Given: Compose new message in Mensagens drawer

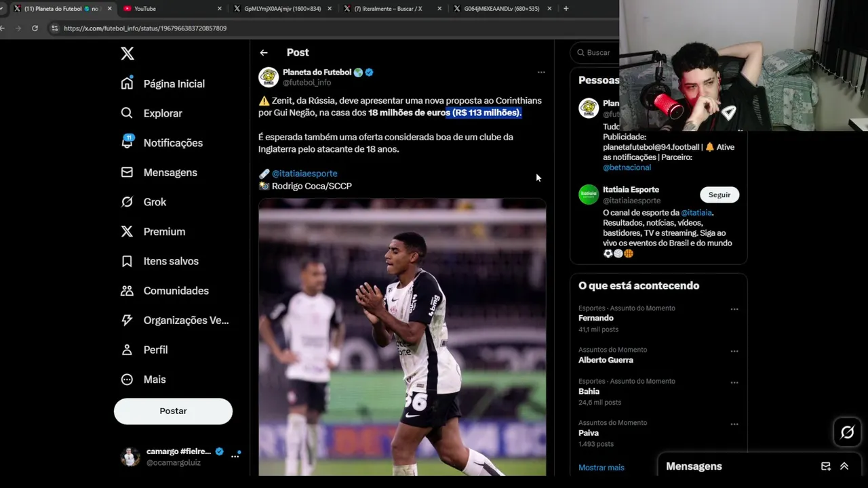Looking at the screenshot, I should point(826,466).
